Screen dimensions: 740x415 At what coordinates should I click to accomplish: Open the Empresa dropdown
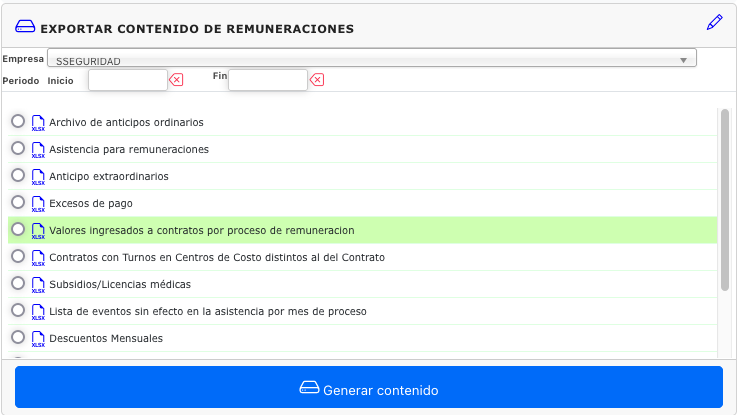click(370, 60)
